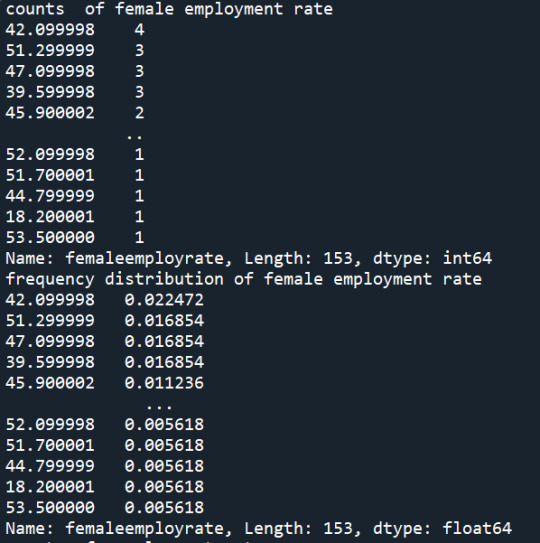The width and height of the screenshot is (540, 543).
Task: Click count 1 next to 44.799999
Action: coord(139,196)
